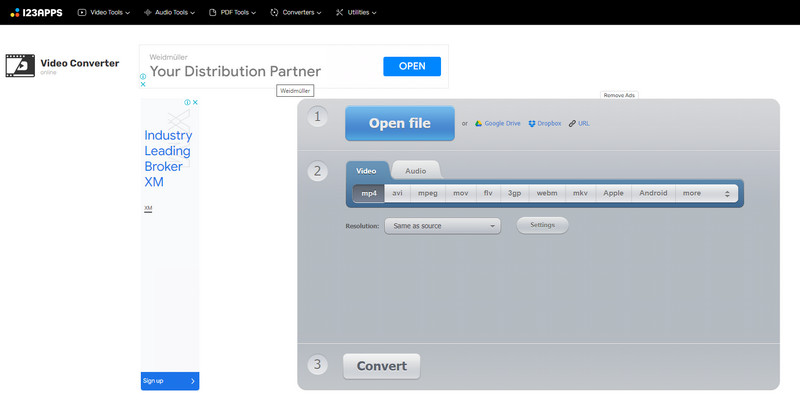
Task: Click the ad info icon in sidebar ad
Action: 187,102
